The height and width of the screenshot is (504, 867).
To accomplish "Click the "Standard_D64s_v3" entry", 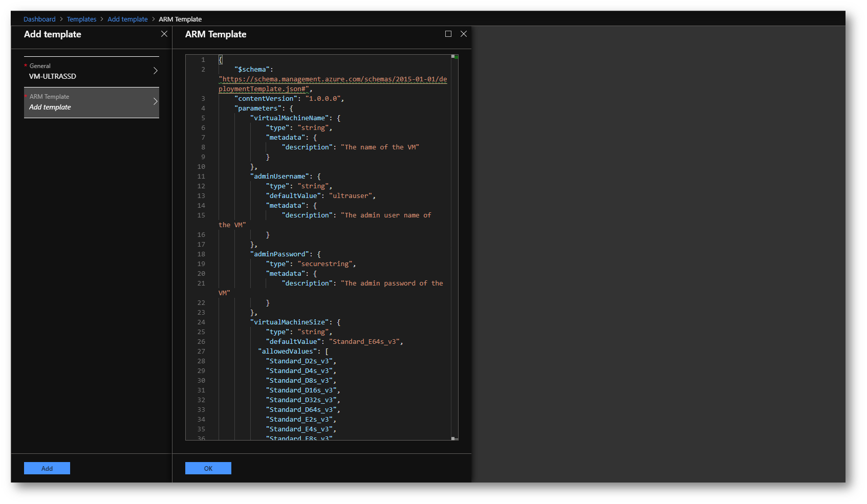I will [x=301, y=410].
